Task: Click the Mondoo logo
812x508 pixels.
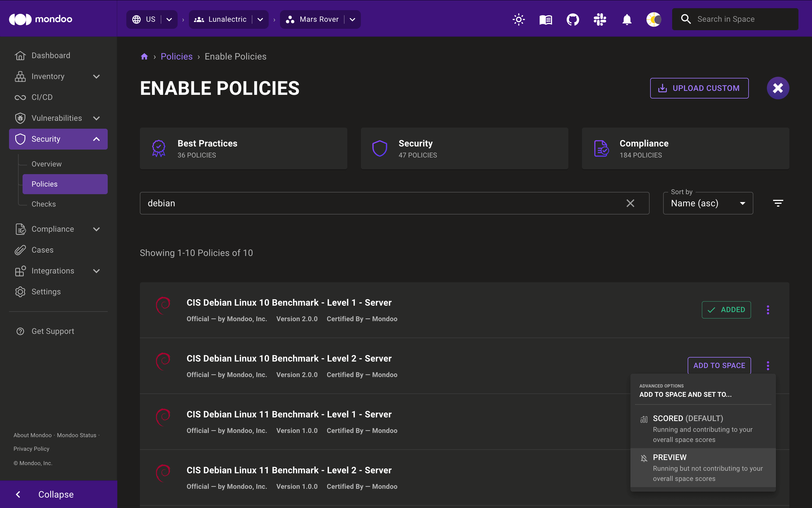Action: pos(41,19)
